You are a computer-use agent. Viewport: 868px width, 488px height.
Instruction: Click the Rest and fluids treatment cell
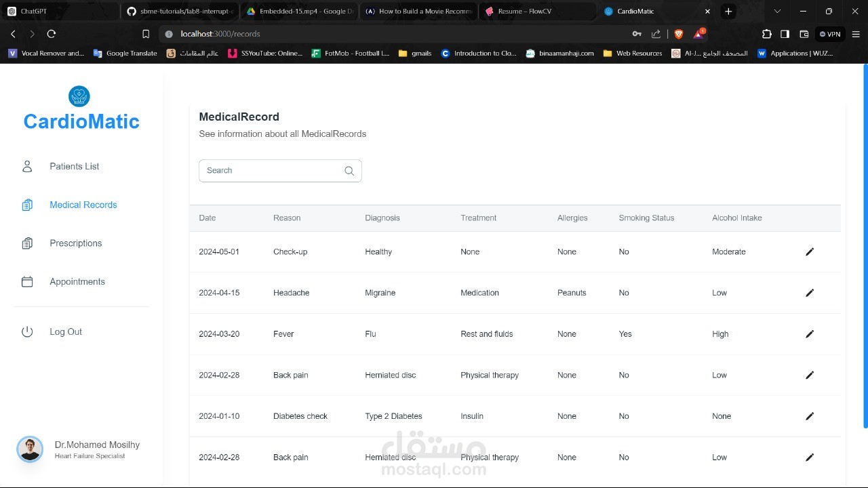tap(487, 334)
